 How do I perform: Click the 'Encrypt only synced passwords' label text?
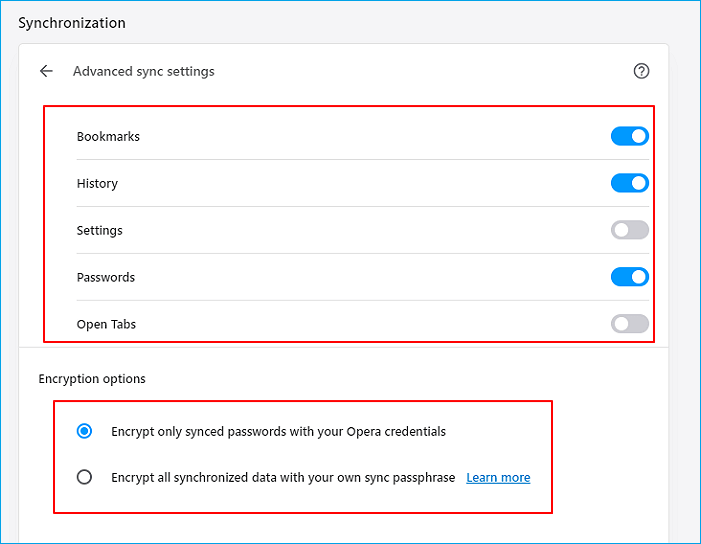tap(278, 431)
